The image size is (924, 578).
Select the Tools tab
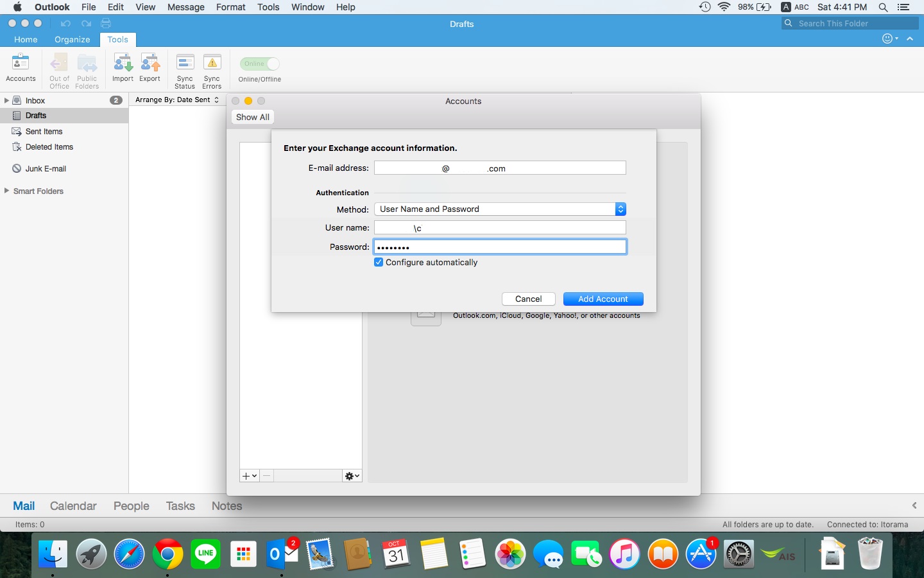click(117, 39)
